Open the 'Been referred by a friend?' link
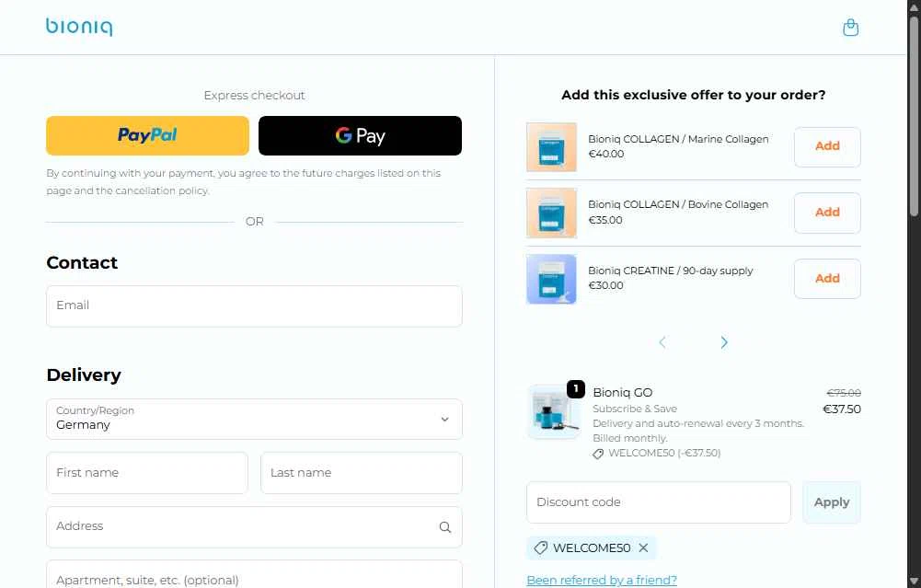Screen dimensions: 921x588 coord(602,580)
